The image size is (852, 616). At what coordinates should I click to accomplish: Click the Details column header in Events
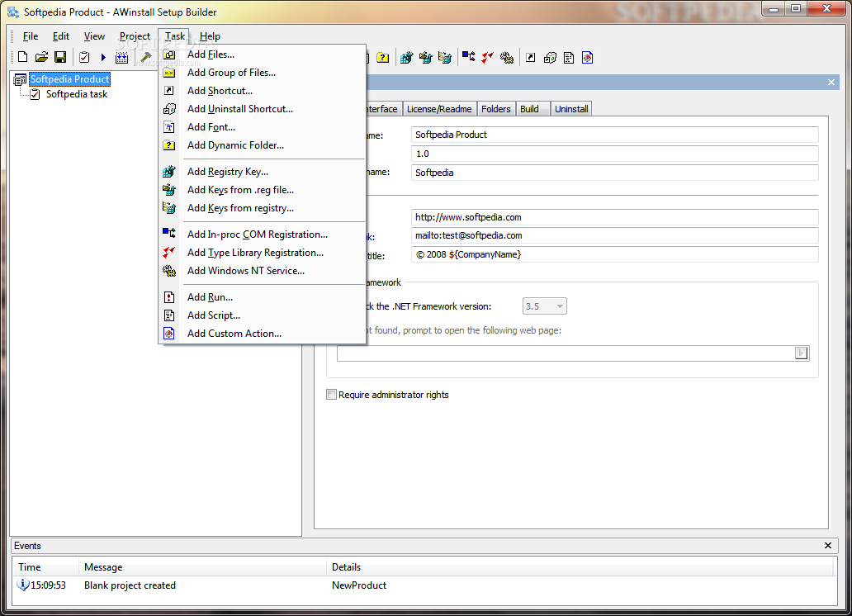pos(580,567)
